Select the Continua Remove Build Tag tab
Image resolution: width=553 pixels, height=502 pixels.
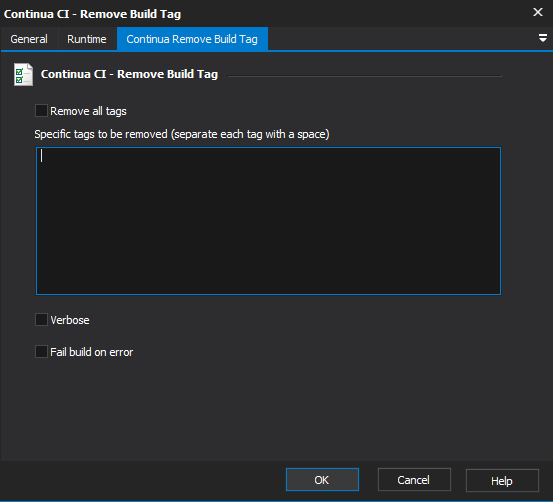192,39
